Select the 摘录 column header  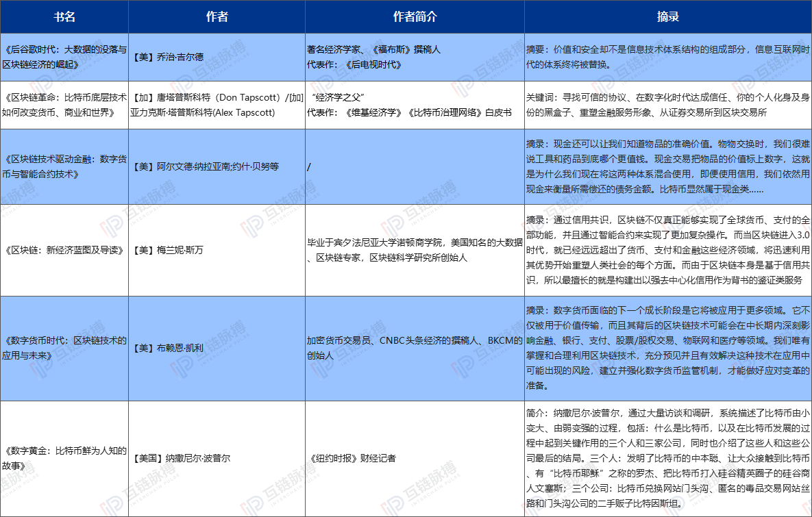(x=668, y=16)
